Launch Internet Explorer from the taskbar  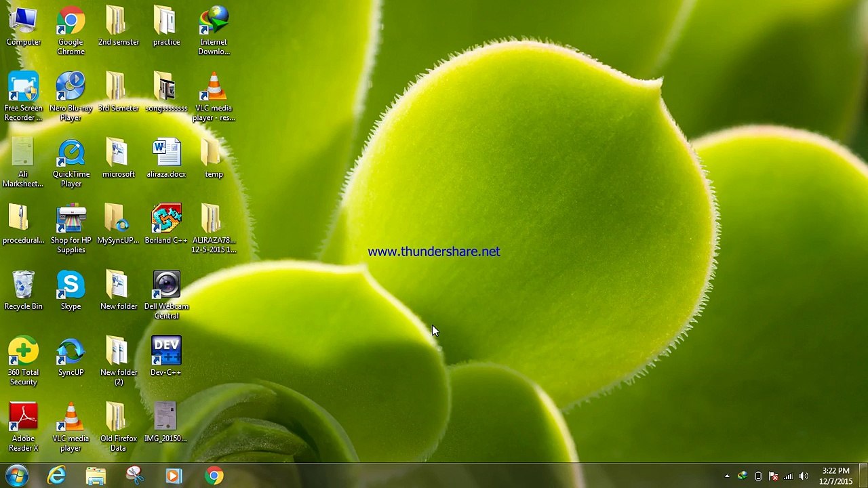[57, 476]
